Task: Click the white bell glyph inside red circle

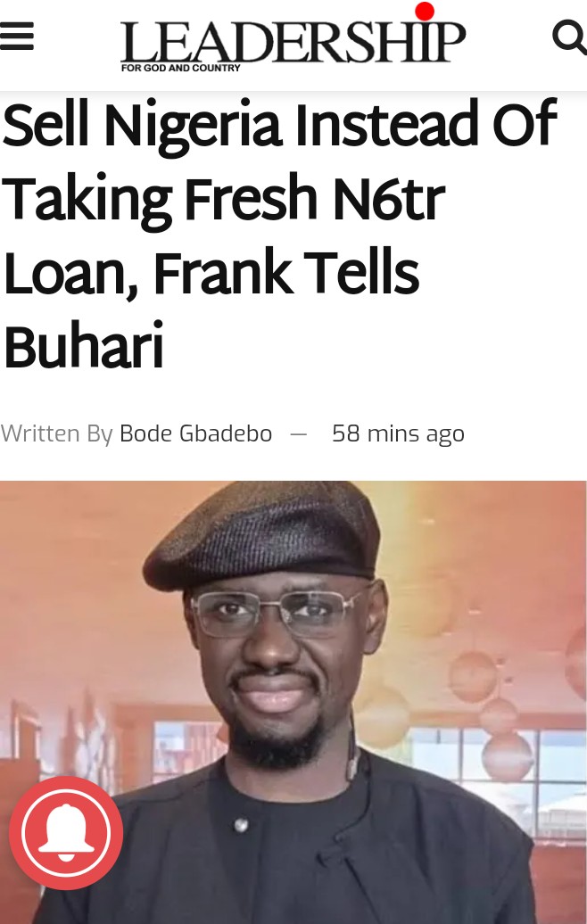Action: coord(66,831)
